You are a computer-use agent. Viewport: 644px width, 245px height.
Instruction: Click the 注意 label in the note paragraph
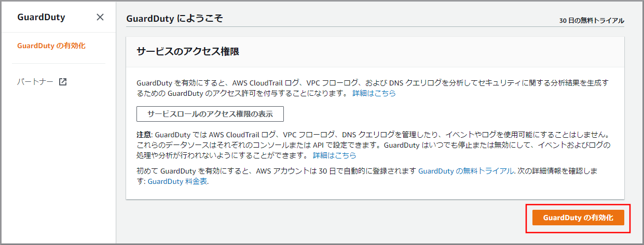pos(144,134)
